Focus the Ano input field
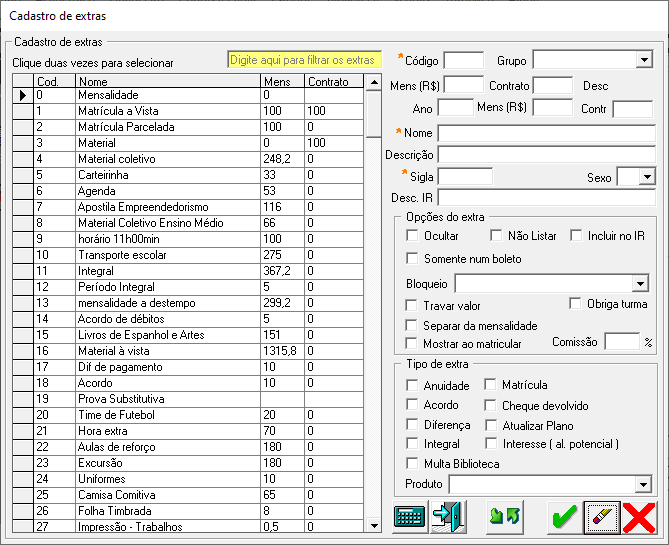 point(456,108)
